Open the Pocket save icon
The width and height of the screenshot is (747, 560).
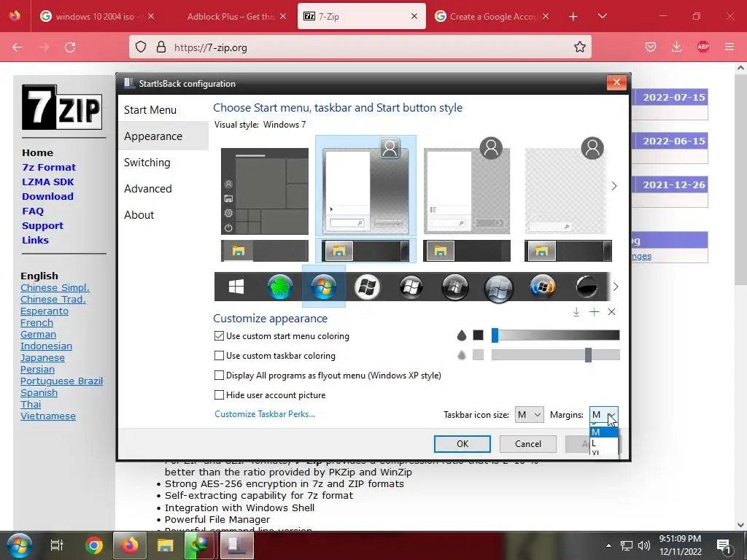[x=650, y=47]
